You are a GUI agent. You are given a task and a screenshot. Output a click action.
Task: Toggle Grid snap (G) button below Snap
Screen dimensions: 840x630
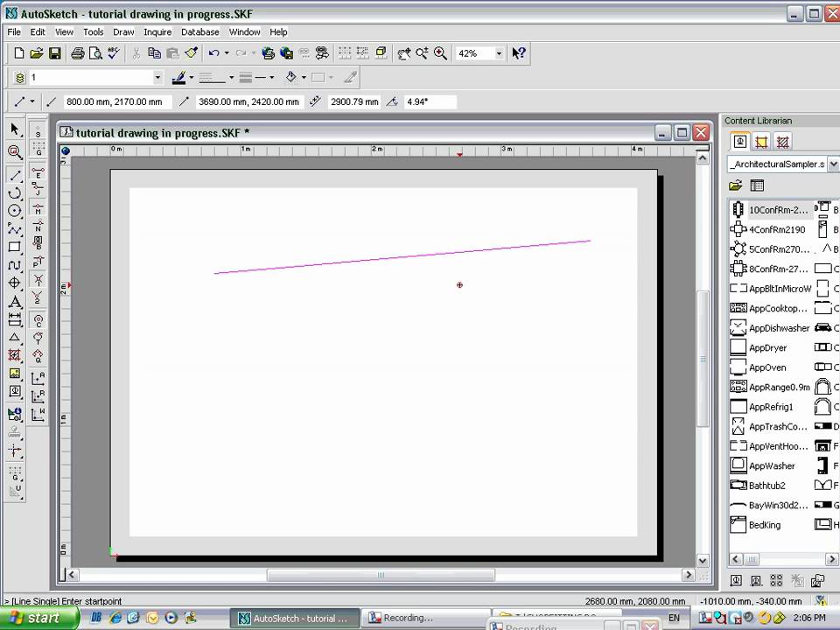tap(38, 149)
